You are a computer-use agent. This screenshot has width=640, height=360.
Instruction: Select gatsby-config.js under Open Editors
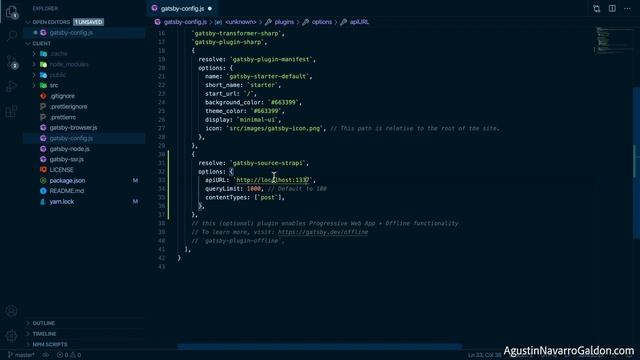point(84,33)
